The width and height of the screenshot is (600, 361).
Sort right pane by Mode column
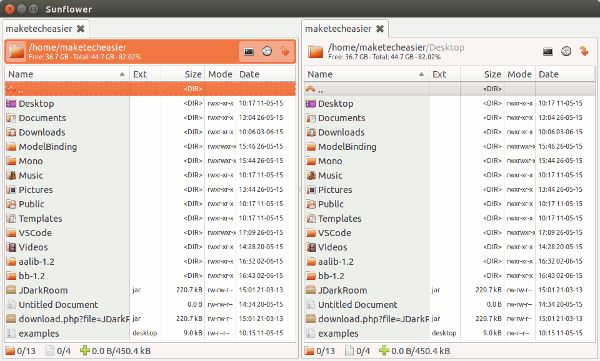pyautogui.click(x=519, y=74)
